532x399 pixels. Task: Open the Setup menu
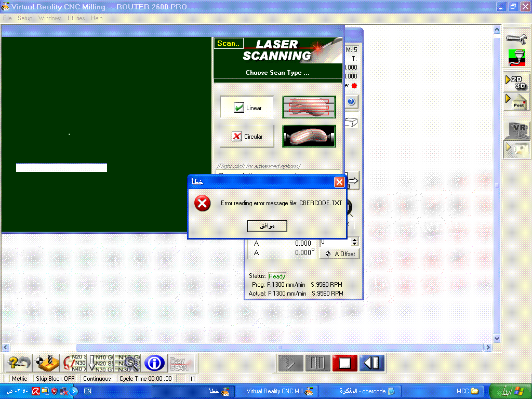[x=25, y=18]
